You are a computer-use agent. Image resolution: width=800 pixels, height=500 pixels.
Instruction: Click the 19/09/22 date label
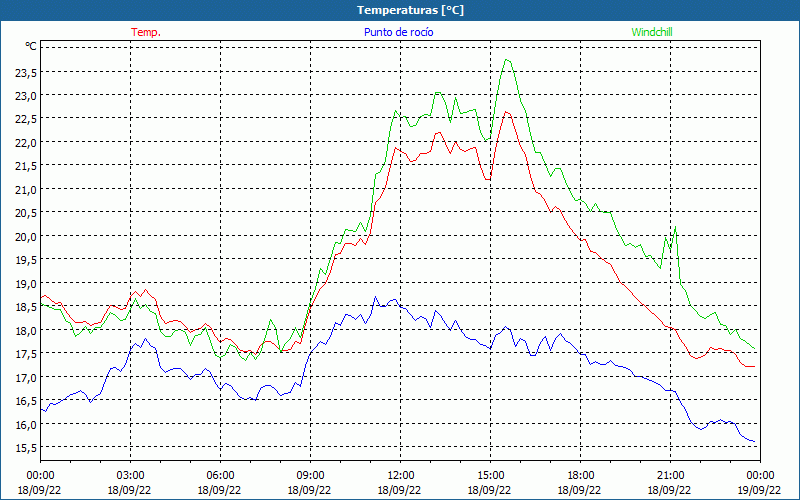tap(760, 490)
